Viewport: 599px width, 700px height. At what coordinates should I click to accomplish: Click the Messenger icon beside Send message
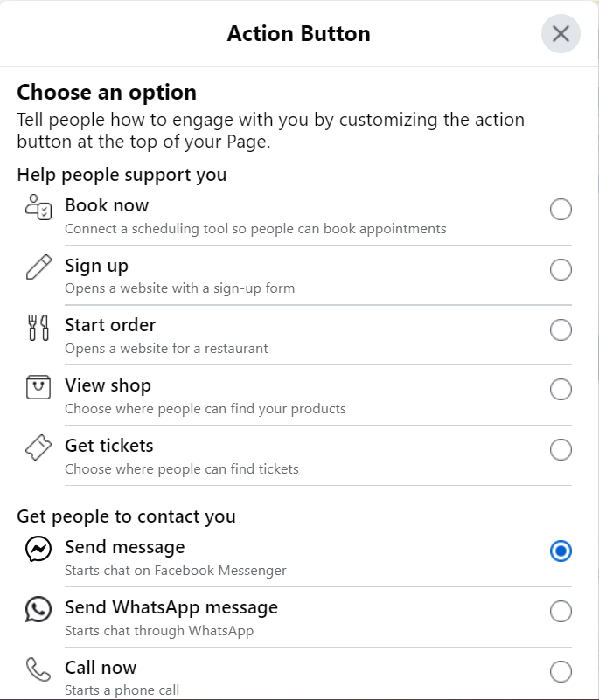[x=39, y=549]
